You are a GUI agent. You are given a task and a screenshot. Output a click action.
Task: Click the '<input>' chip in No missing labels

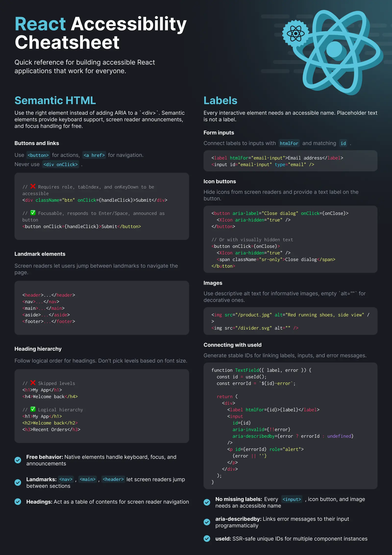(292, 499)
